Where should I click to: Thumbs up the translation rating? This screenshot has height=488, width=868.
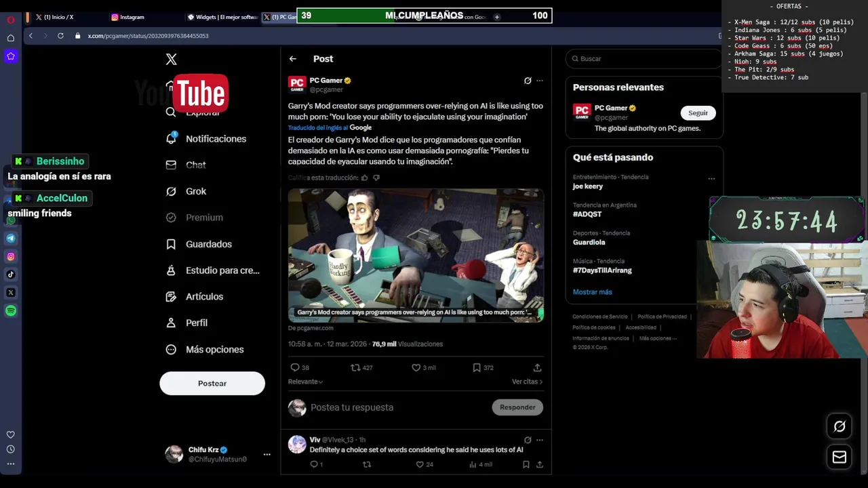pyautogui.click(x=364, y=178)
